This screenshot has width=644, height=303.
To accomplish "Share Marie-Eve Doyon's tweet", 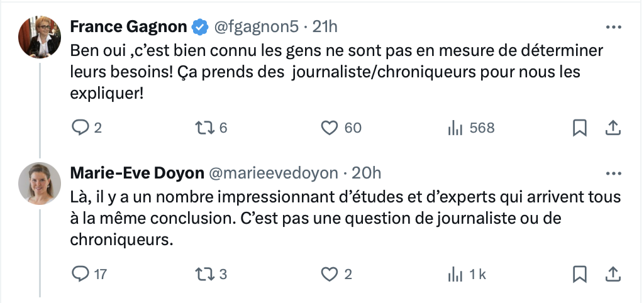I will 613,274.
